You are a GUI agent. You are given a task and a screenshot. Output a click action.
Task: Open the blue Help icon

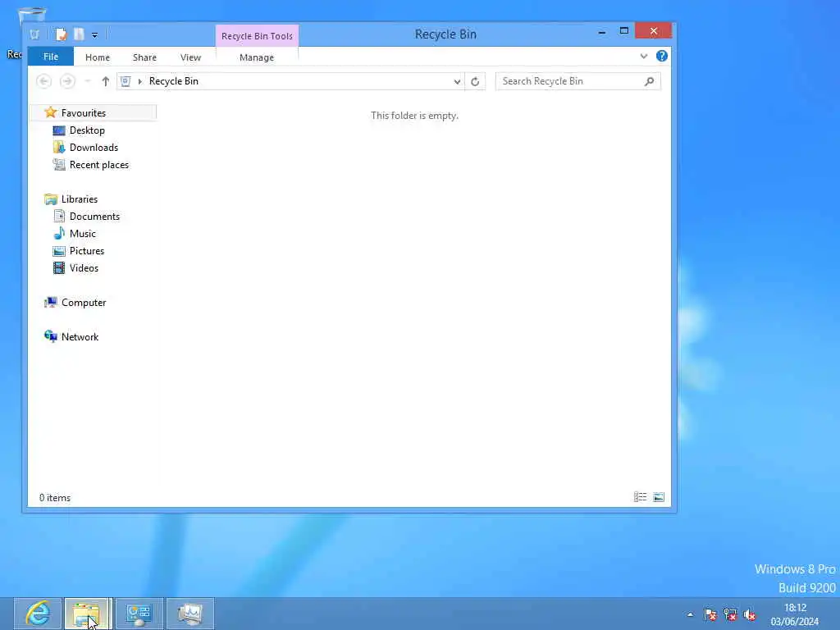point(662,56)
